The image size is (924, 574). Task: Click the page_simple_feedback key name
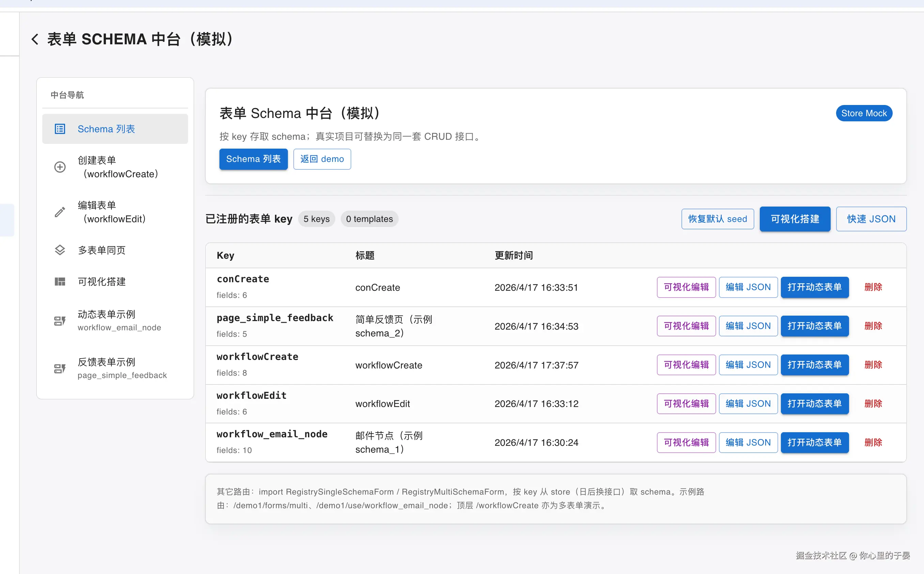pos(275,318)
